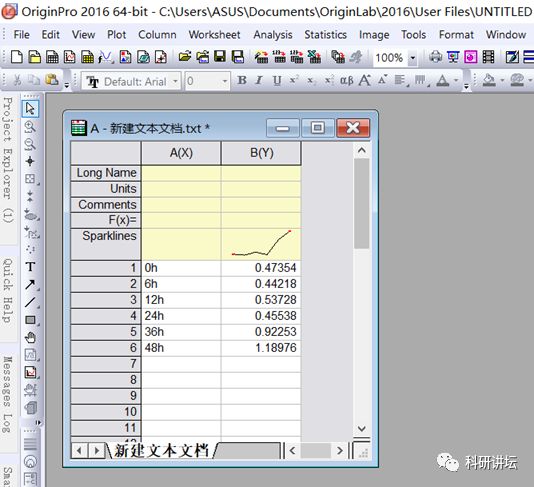Open the Plot menu
Screen dimensions: 534x487
click(116, 34)
